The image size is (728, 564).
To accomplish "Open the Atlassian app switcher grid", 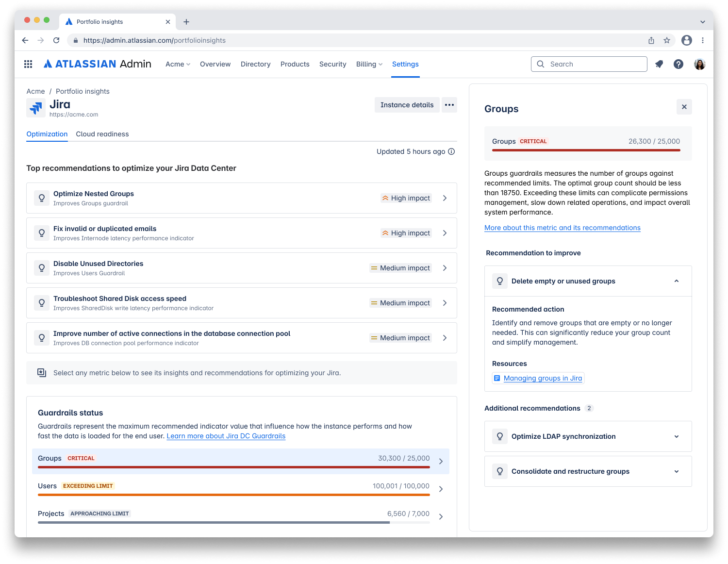I will pos(28,64).
